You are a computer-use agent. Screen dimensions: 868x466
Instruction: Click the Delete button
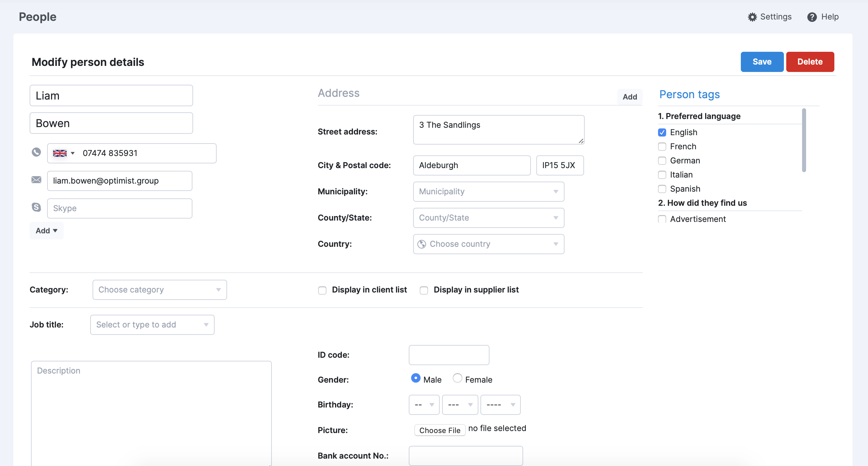tap(810, 62)
